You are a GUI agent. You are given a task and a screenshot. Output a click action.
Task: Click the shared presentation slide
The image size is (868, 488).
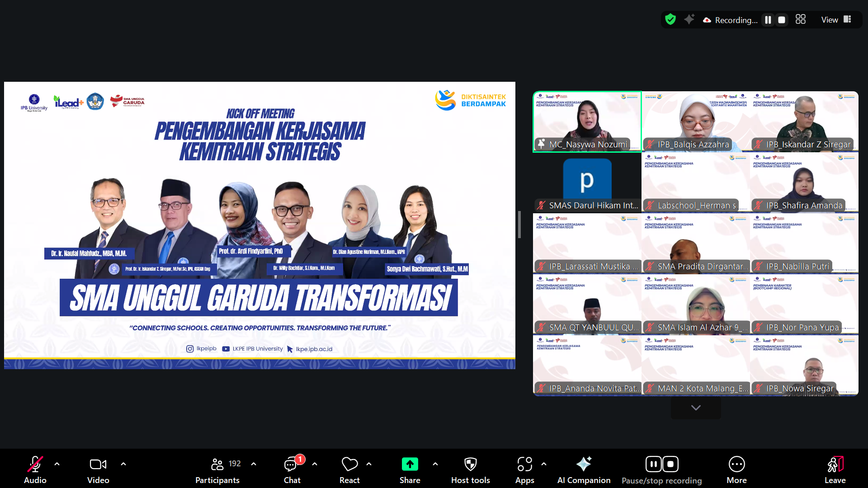coord(259,225)
